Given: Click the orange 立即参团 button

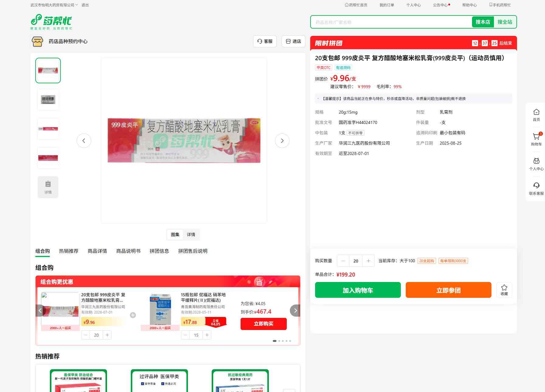Looking at the screenshot, I should pos(448,290).
